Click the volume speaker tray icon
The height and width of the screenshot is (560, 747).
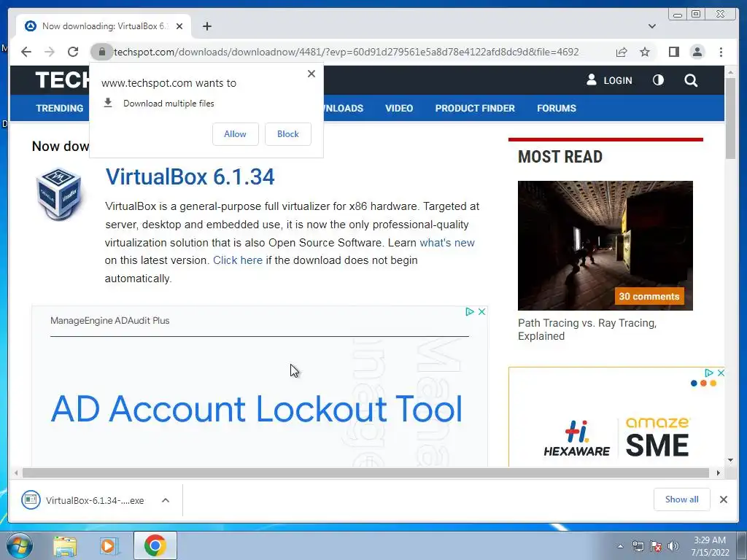point(673,546)
